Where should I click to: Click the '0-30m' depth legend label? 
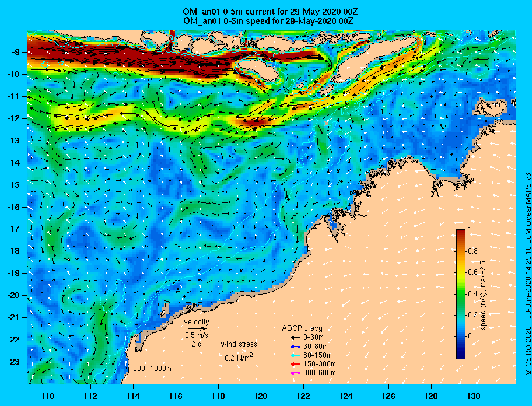(313, 338)
